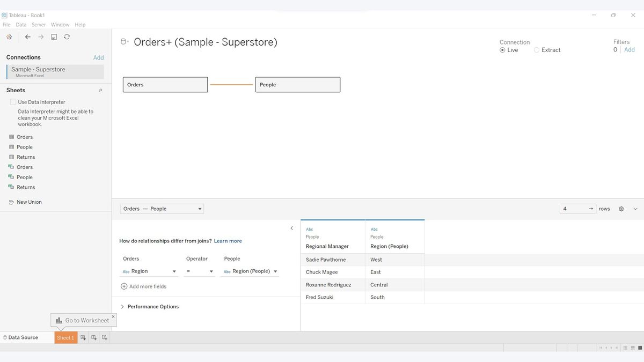The height and width of the screenshot is (362, 644).
Task: Type in the rows count input field
Action: point(574,209)
